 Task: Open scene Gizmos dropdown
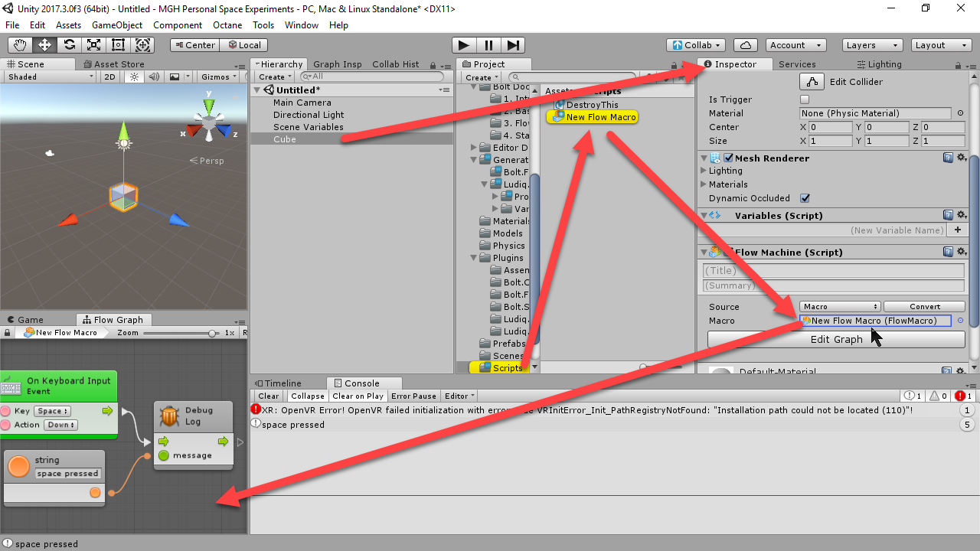pyautogui.click(x=219, y=77)
